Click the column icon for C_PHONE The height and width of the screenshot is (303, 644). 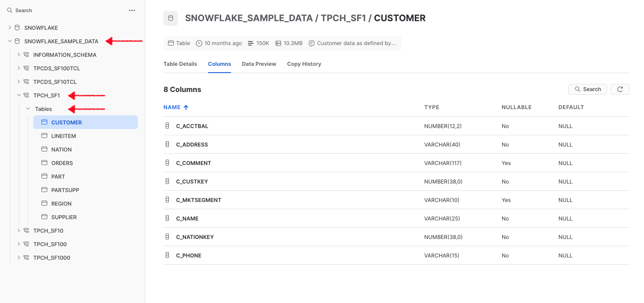pyautogui.click(x=168, y=255)
